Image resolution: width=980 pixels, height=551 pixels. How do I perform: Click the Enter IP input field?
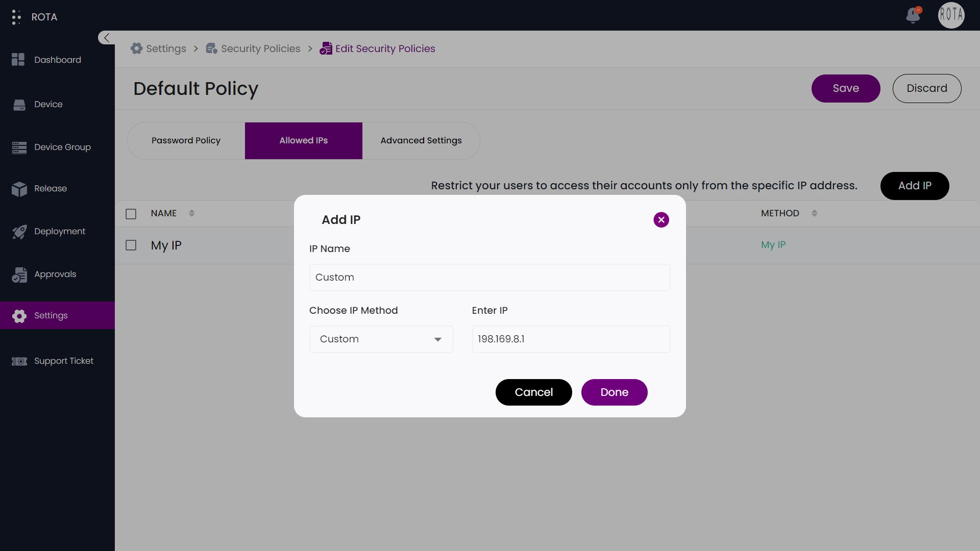click(571, 339)
